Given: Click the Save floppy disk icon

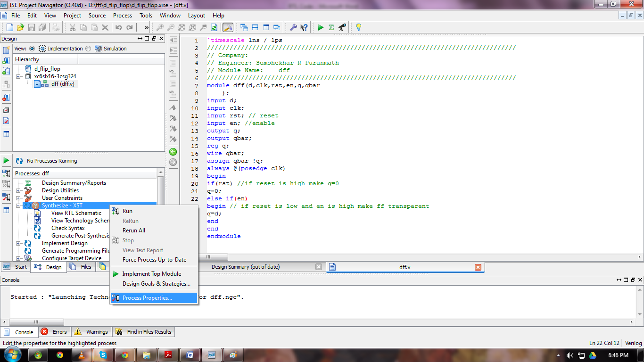Looking at the screenshot, I should coord(32,27).
